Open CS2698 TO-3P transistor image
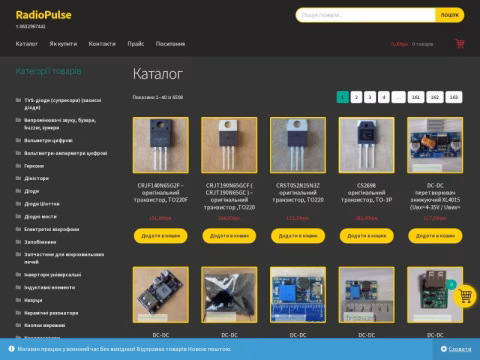The image size is (480, 360). [x=367, y=145]
